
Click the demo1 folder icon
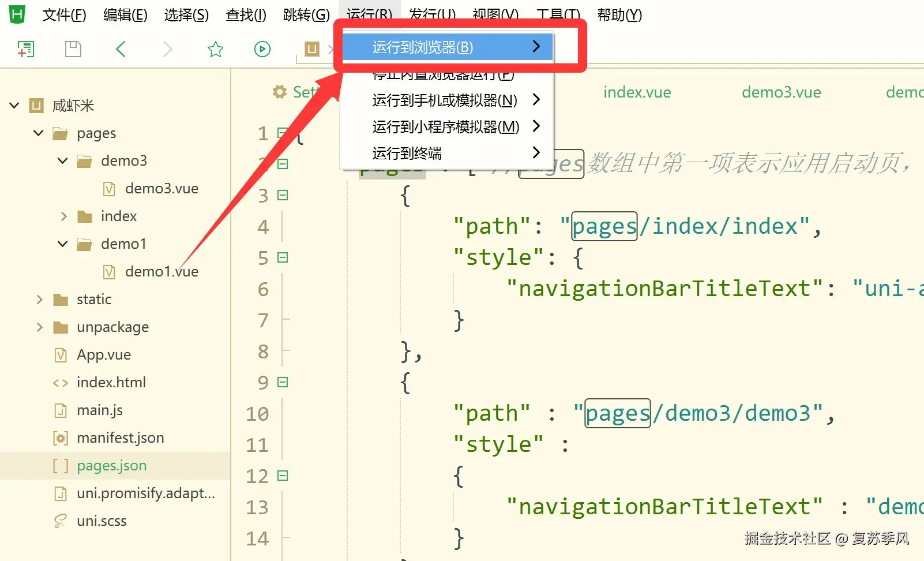tap(85, 244)
